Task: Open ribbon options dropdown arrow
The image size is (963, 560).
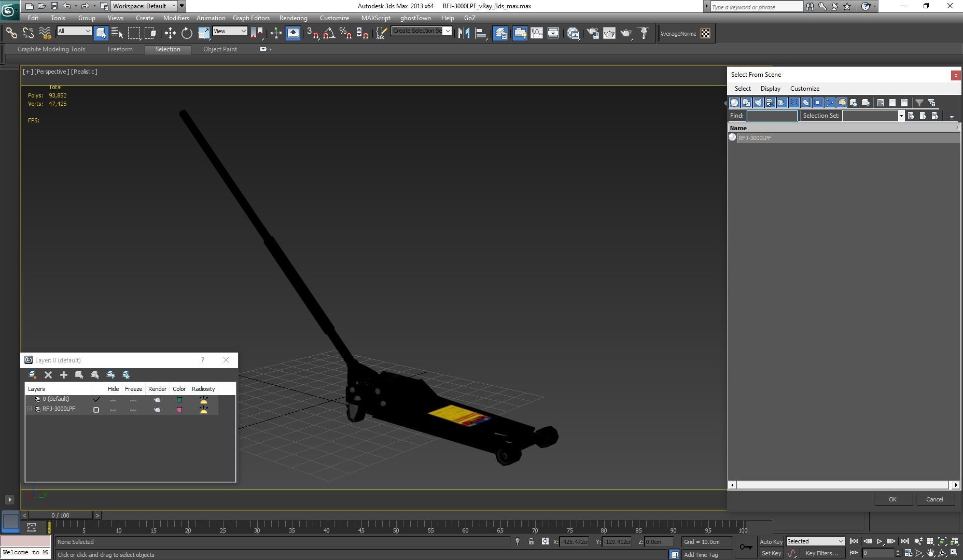Action: [270, 49]
